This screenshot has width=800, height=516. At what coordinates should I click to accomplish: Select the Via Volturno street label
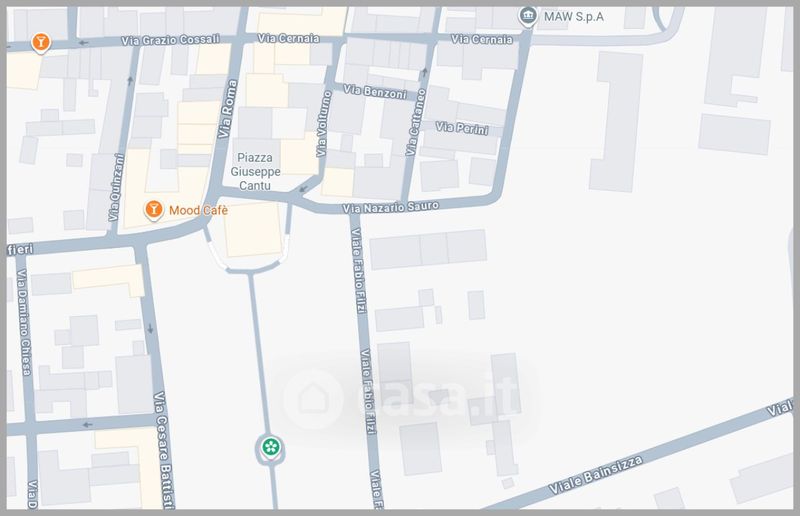coord(323,124)
